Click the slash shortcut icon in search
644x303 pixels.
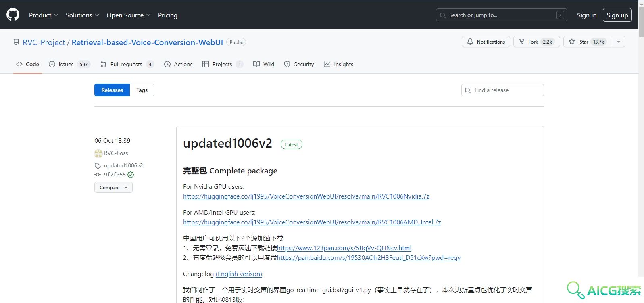[560, 15]
